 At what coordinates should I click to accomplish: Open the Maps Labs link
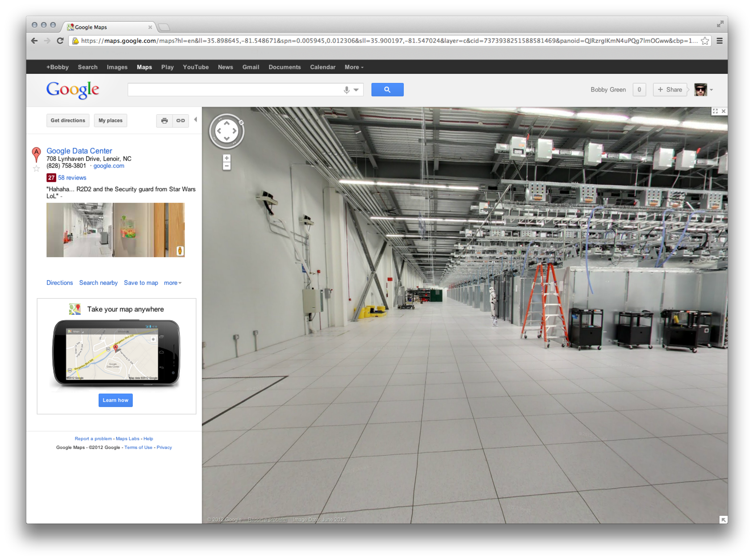click(x=127, y=439)
